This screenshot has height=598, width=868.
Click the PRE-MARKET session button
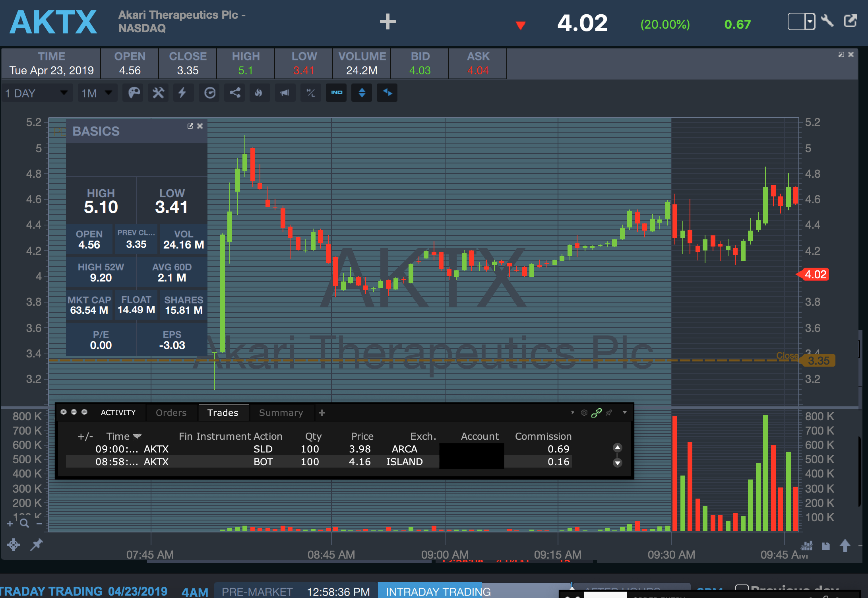(257, 592)
